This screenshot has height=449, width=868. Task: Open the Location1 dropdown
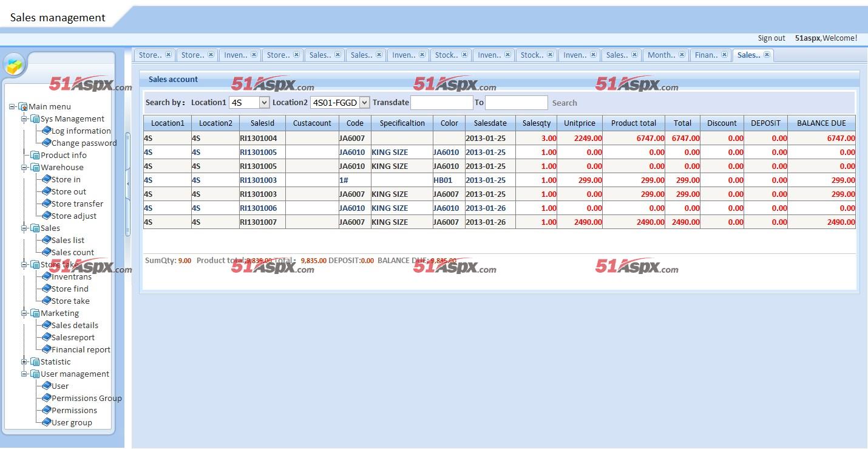tap(264, 103)
